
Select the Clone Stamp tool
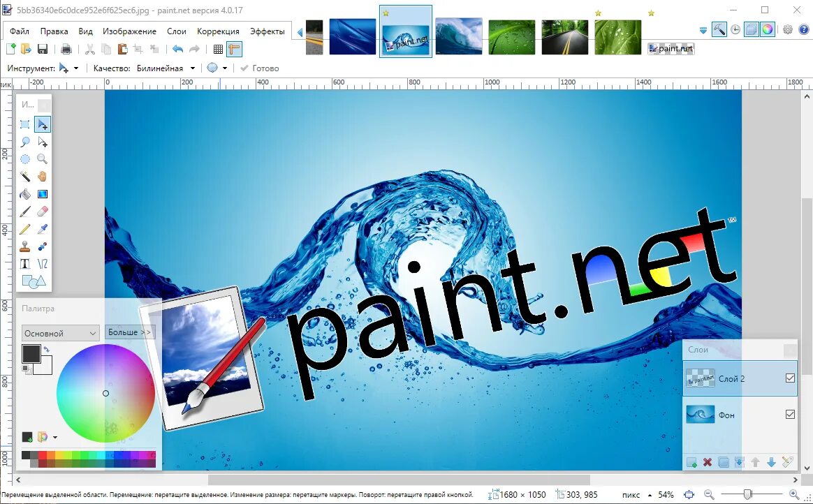[25, 246]
